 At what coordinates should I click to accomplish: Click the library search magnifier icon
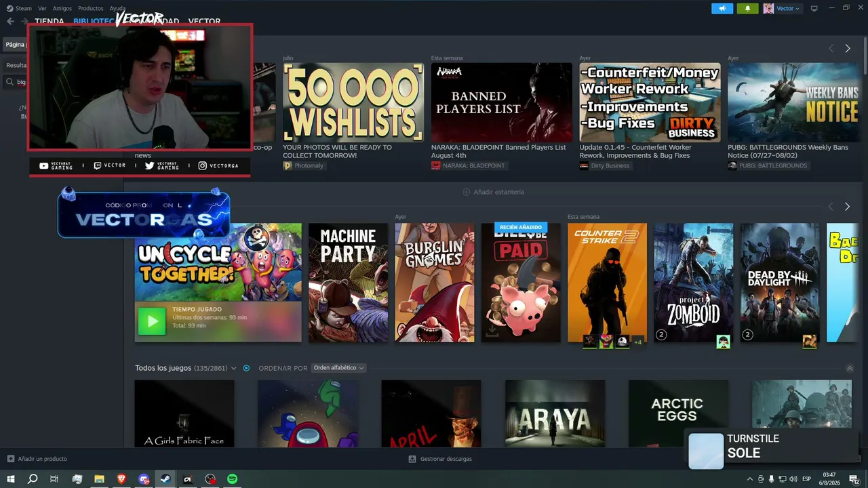coord(9,82)
